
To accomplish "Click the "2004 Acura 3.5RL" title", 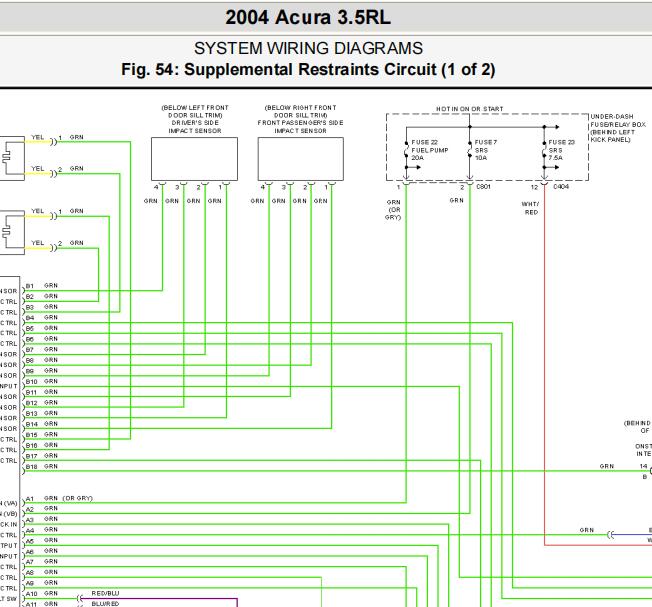I will (x=308, y=17).
